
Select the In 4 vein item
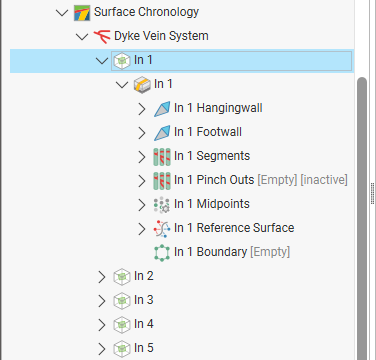(144, 324)
